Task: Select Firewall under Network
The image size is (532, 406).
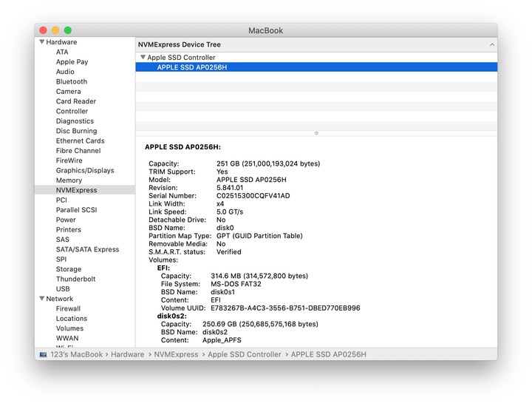Action: 68,308
